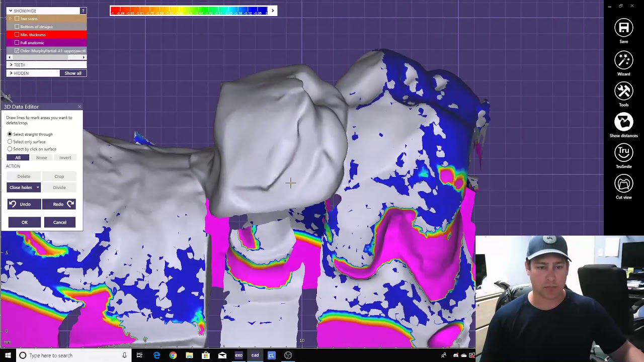Uncheck Oxler-MurphyPartial upperjaw.stl checkbox
Screen dimensions: 644x362
coord(17,51)
